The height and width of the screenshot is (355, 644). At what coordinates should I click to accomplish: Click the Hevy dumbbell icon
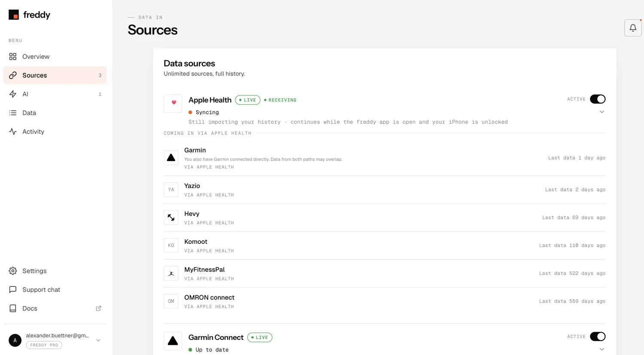click(171, 218)
